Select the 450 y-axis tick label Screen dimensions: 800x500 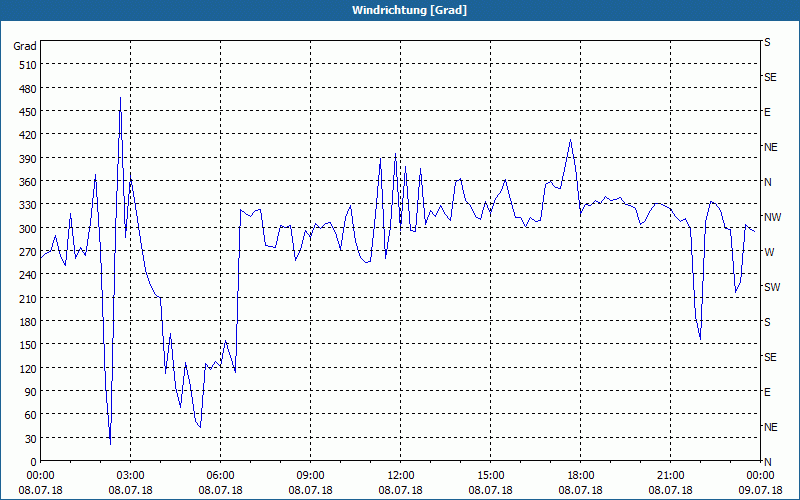[28, 112]
